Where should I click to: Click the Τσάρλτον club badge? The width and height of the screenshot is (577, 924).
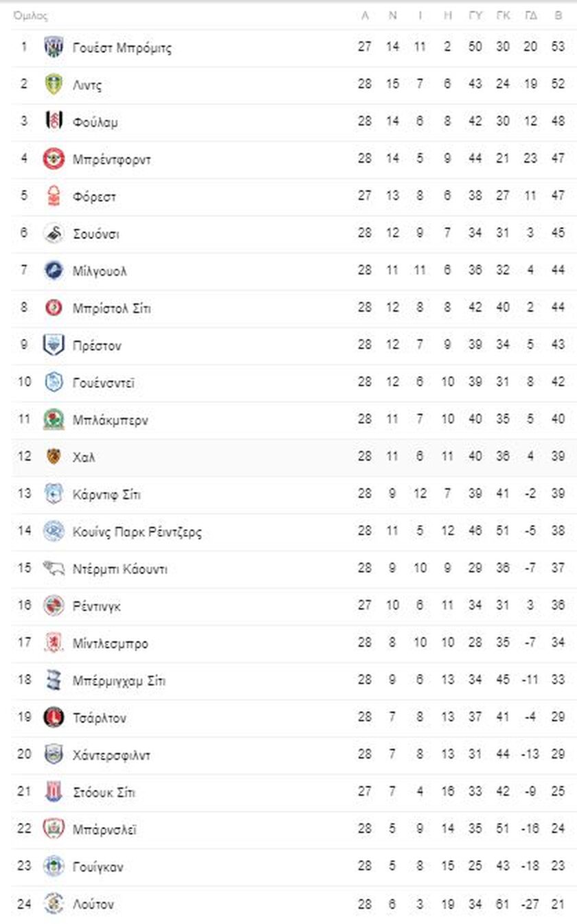54,717
